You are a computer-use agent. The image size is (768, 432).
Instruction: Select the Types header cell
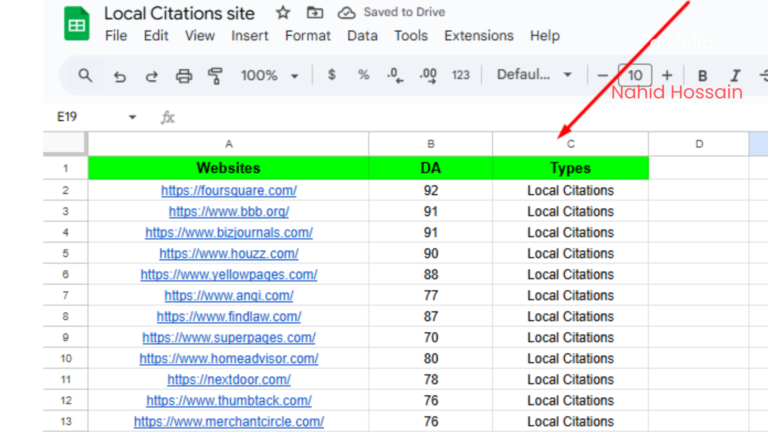pyautogui.click(x=571, y=168)
